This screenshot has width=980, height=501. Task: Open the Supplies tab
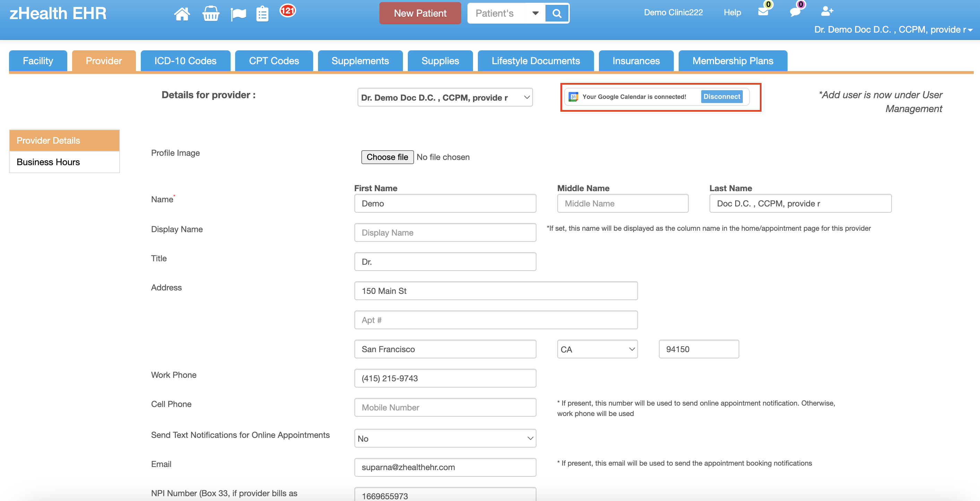[440, 61]
